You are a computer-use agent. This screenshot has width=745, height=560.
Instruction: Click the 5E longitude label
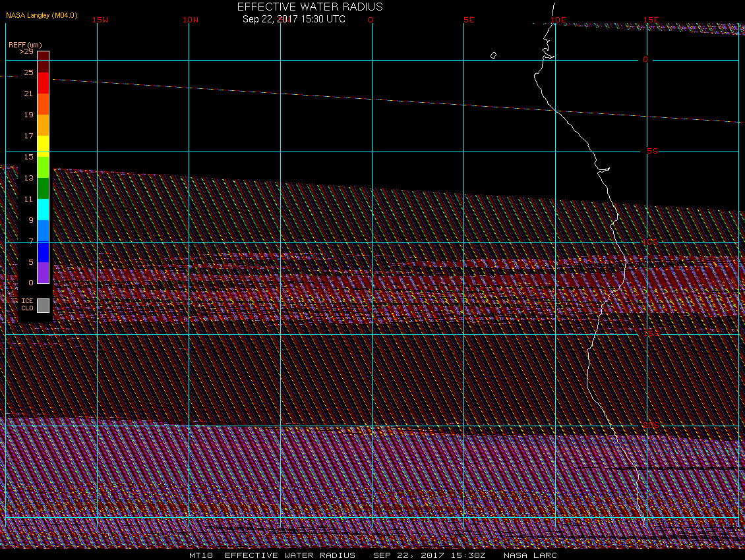[469, 20]
